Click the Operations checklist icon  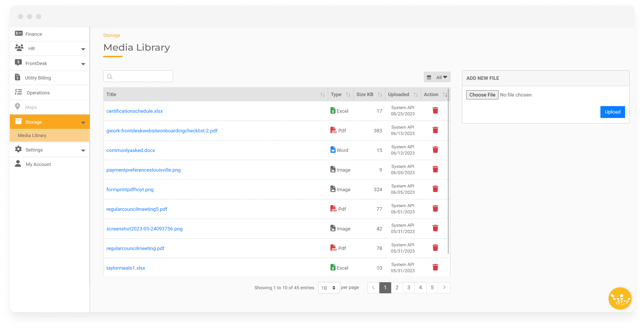pos(18,92)
